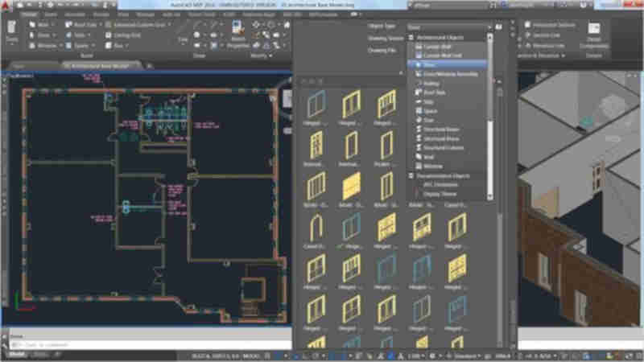
Task: Choose Curtain Wall in object type list
Action: click(x=437, y=47)
